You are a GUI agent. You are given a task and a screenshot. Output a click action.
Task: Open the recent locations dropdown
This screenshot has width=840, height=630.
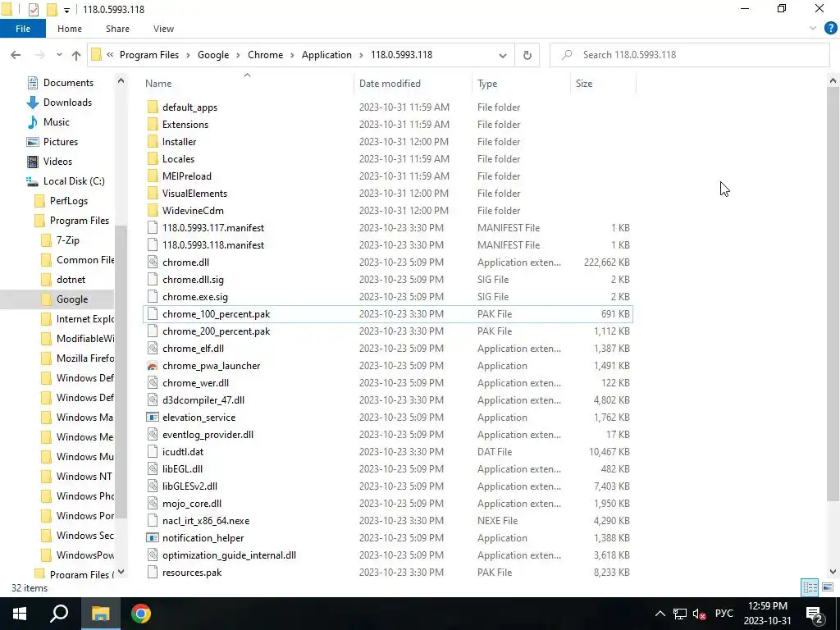pos(59,55)
